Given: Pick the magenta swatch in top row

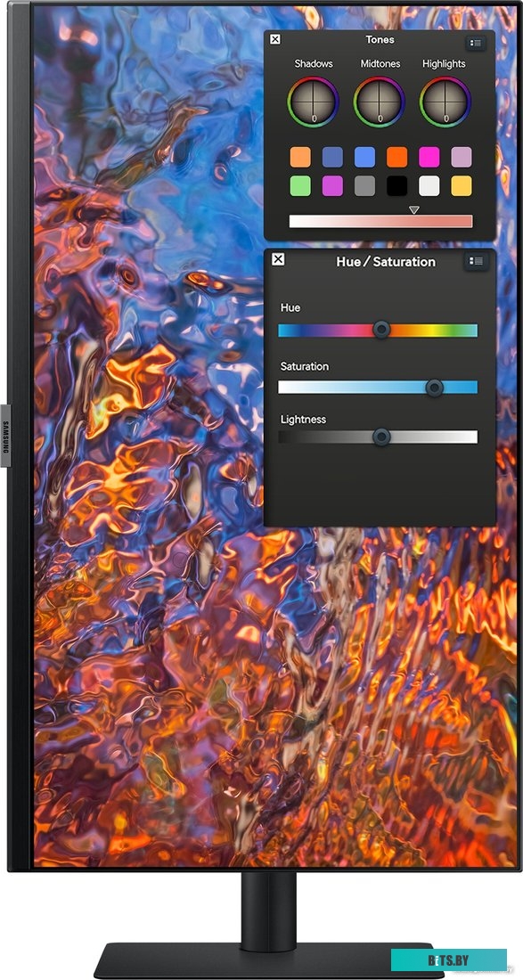Looking at the screenshot, I should click(x=429, y=157).
